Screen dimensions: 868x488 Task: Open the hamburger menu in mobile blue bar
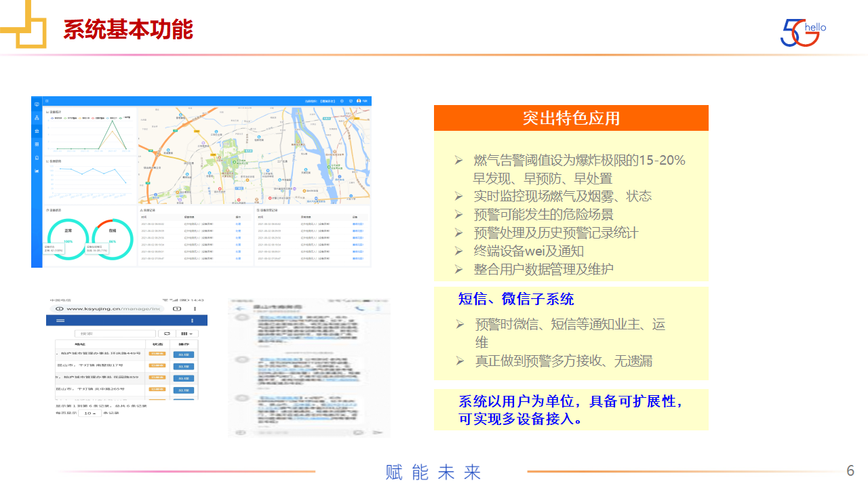(60, 321)
